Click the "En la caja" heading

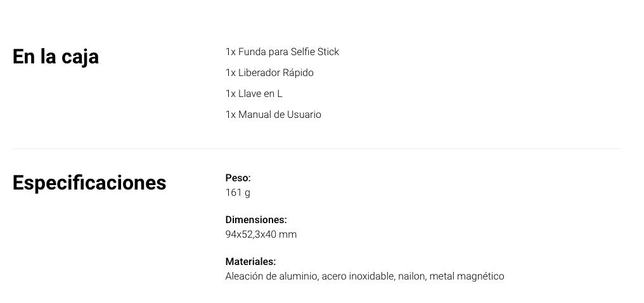pyautogui.click(x=56, y=56)
